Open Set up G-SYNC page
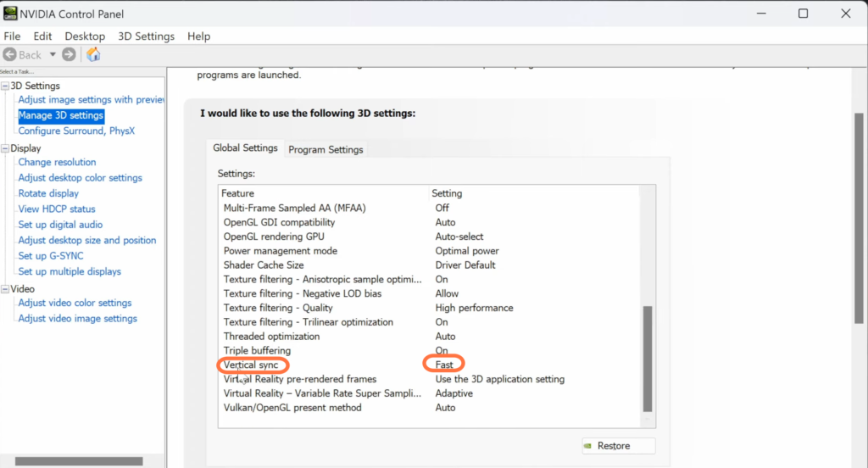The width and height of the screenshot is (868, 468). [x=51, y=256]
